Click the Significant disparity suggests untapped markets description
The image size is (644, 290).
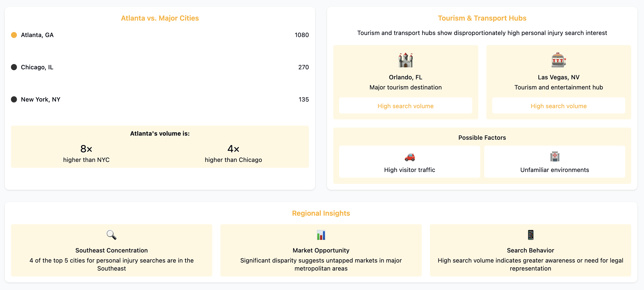point(321,264)
